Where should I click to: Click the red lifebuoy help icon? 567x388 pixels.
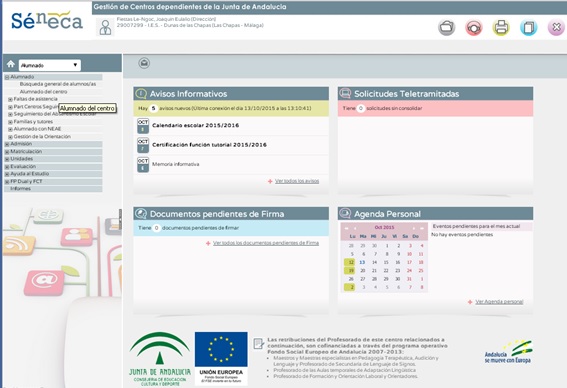(x=474, y=27)
